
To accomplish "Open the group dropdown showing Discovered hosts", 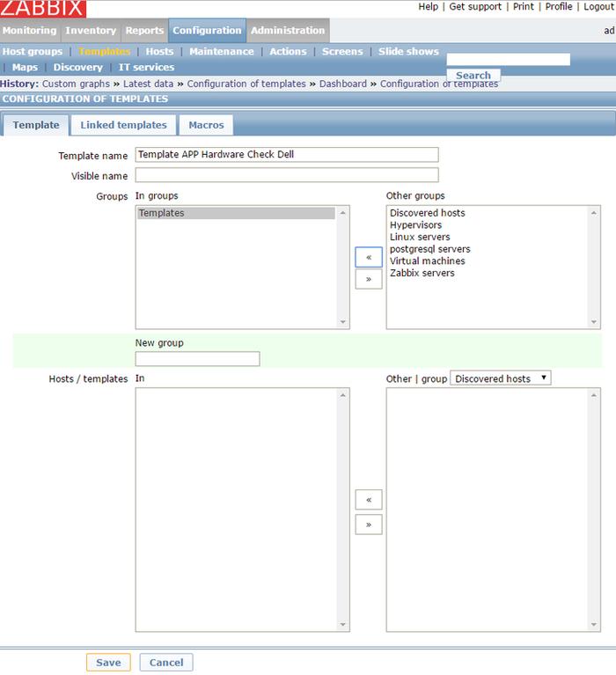I will (500, 378).
